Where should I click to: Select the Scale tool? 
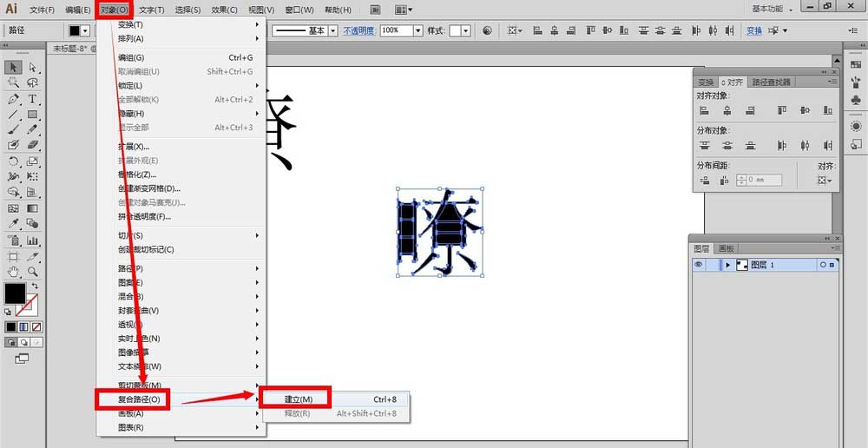point(33,161)
